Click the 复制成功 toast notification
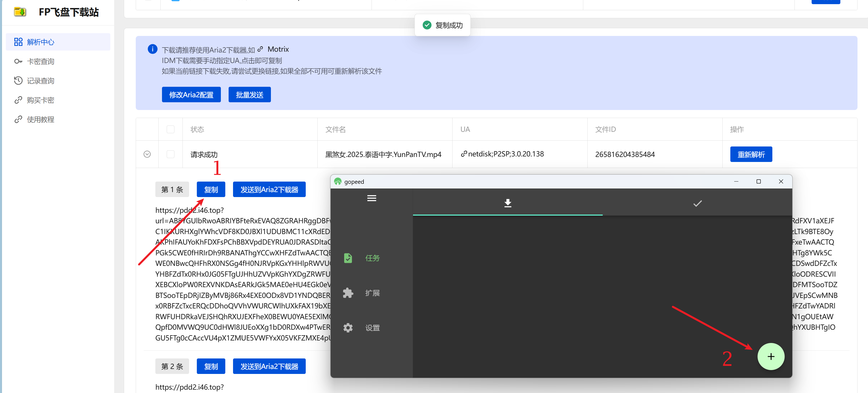Screen dimensions: 868x393 pyautogui.click(x=442, y=25)
